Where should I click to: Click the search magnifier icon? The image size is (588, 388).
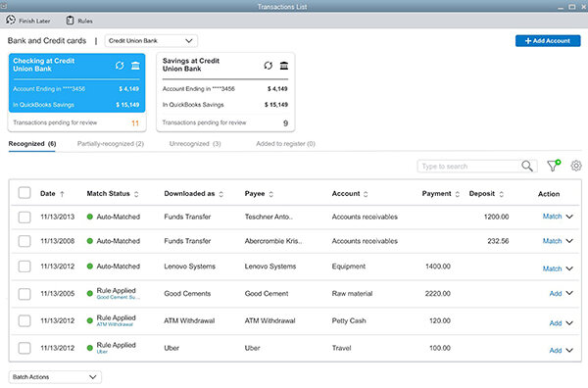[x=527, y=166]
